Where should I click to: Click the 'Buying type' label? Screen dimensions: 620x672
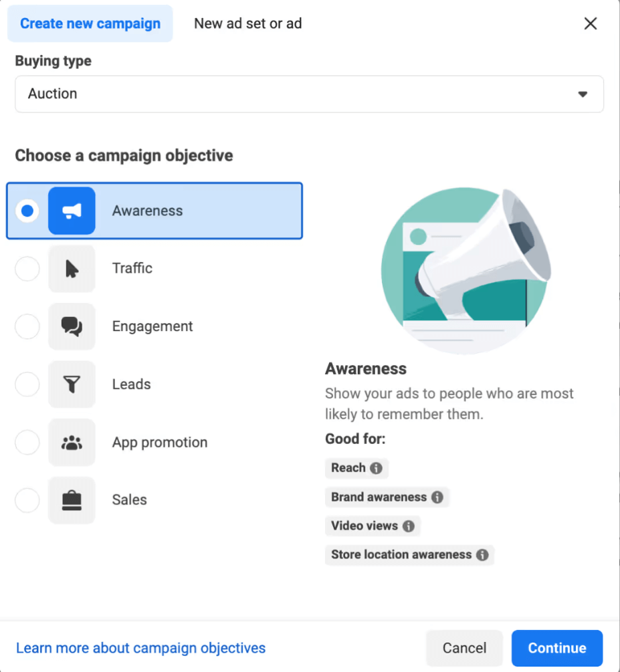(53, 61)
